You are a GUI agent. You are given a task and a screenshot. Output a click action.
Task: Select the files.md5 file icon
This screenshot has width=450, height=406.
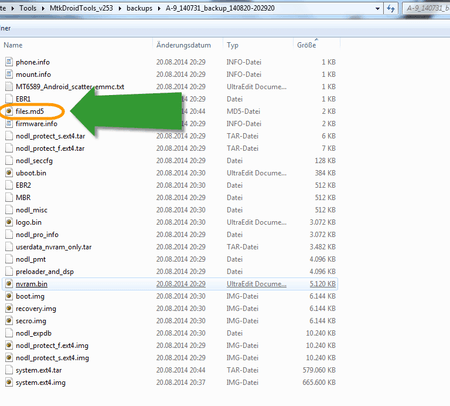pos(9,111)
